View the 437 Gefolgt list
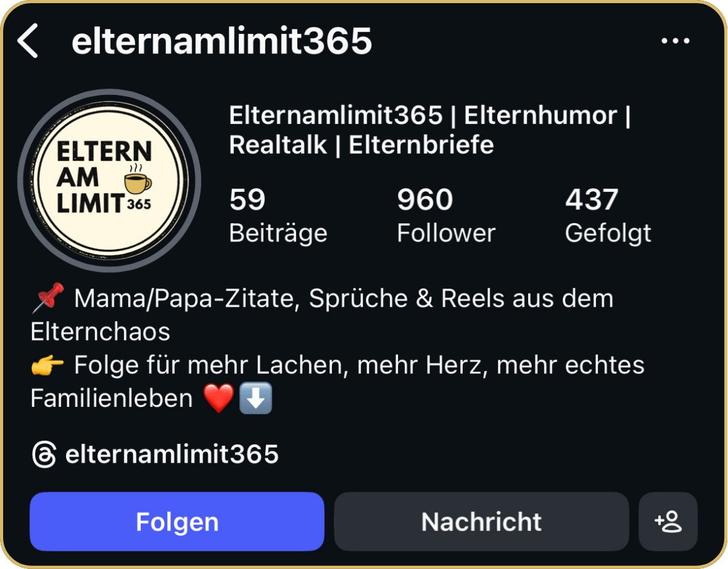The image size is (728, 569). coord(608,215)
